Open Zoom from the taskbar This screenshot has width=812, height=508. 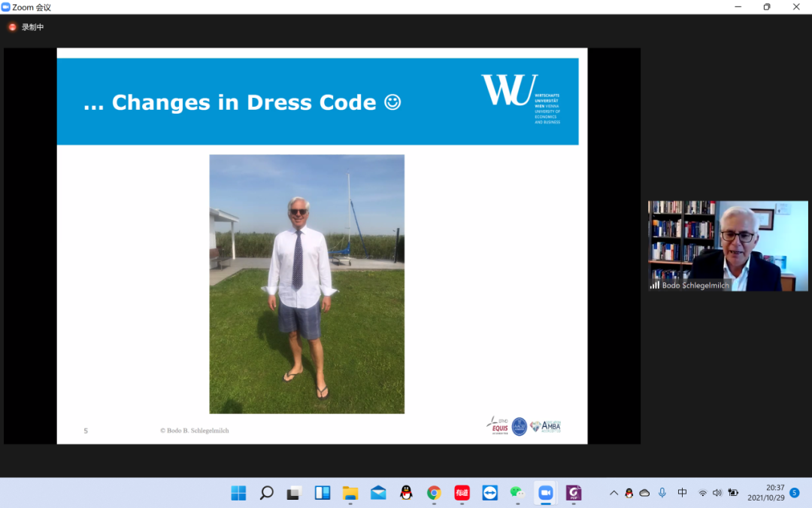pyautogui.click(x=545, y=493)
